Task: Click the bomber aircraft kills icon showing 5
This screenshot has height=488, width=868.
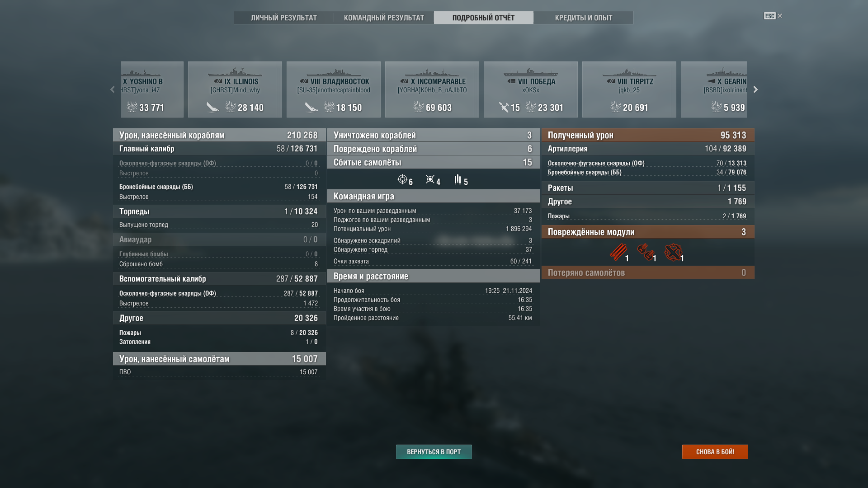Action: point(458,179)
